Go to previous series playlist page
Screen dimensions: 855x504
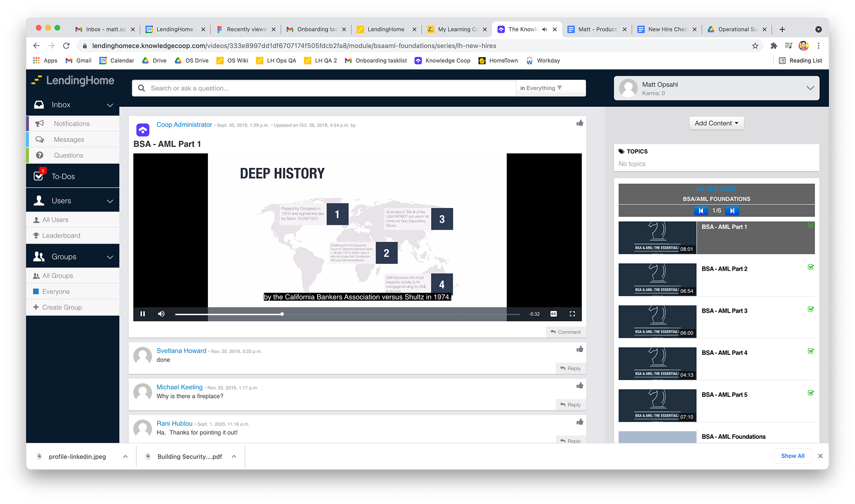[x=701, y=211]
